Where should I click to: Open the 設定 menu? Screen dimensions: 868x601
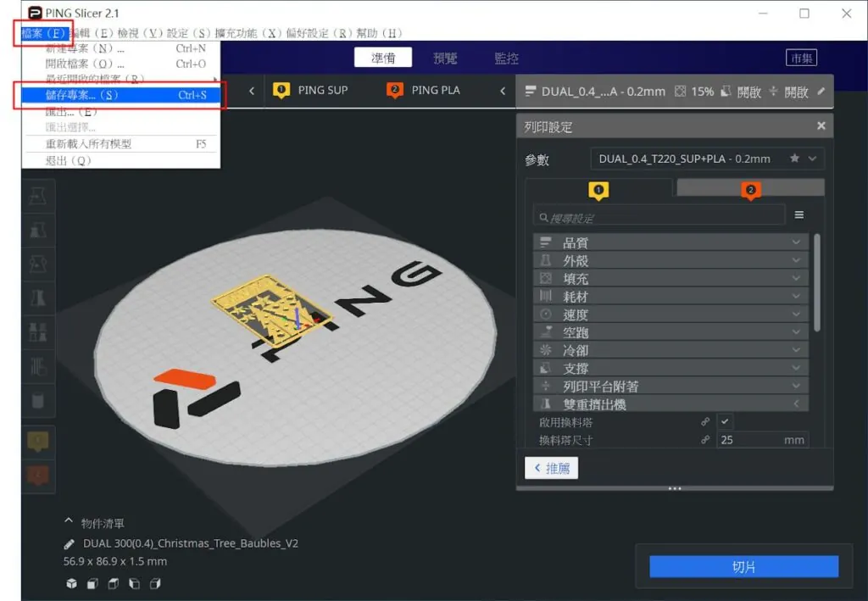[189, 33]
